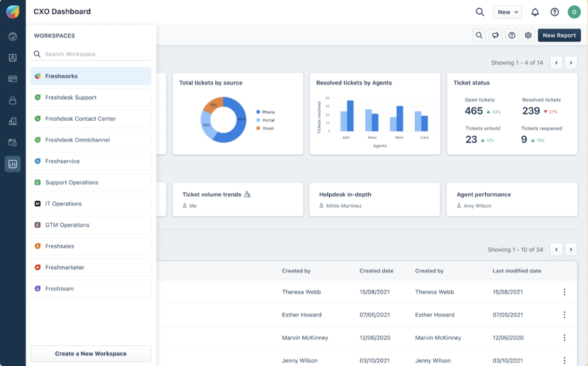
Task: Click the Freshworks logo in the sidebar
Action: (13, 12)
